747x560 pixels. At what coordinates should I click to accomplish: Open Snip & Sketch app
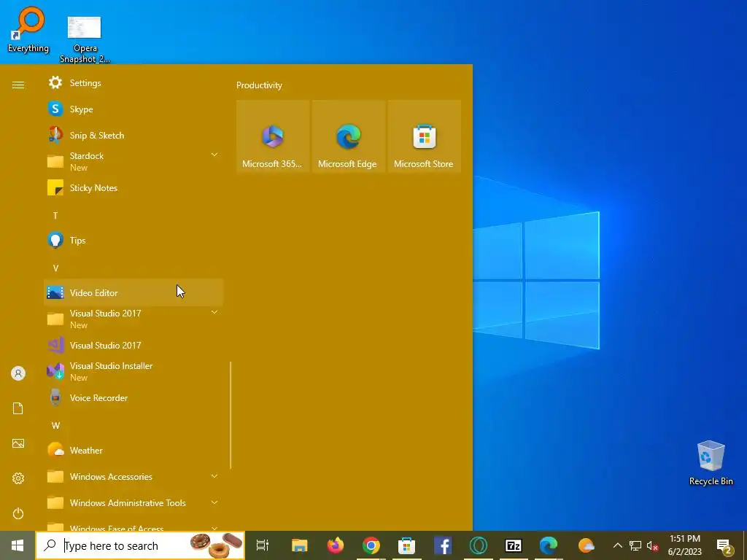coord(133,135)
